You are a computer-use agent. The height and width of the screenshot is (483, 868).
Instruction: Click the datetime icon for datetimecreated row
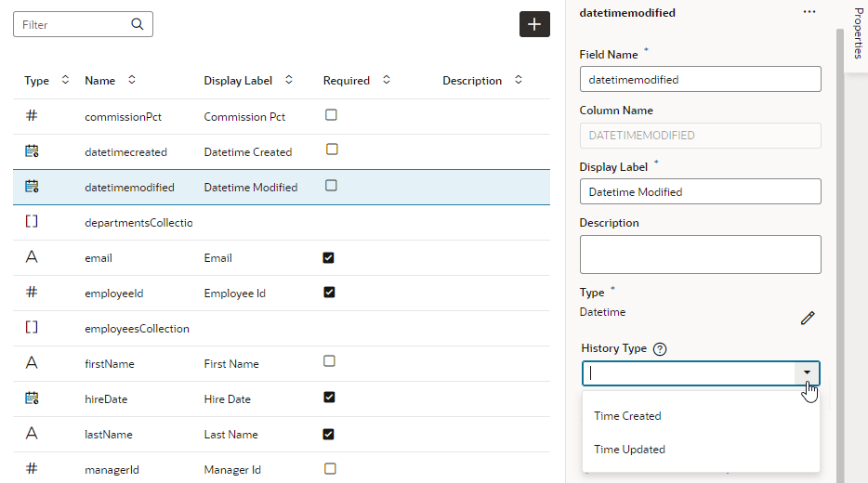coord(32,150)
